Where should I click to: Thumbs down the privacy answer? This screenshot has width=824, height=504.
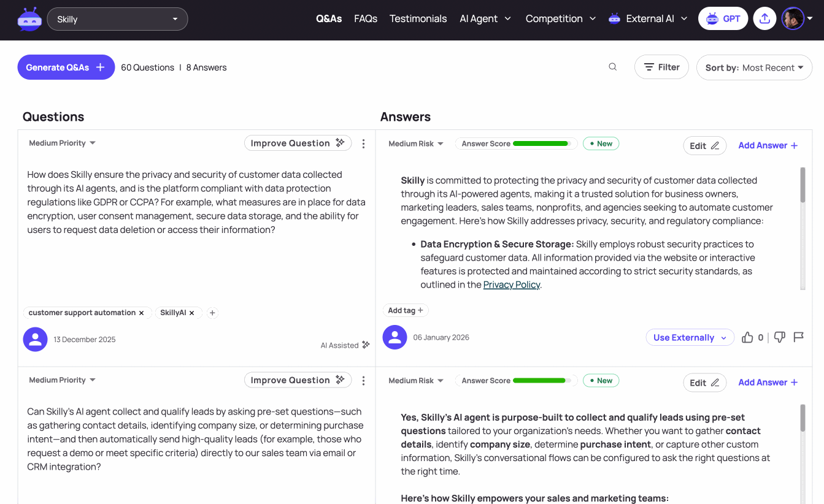click(x=779, y=337)
